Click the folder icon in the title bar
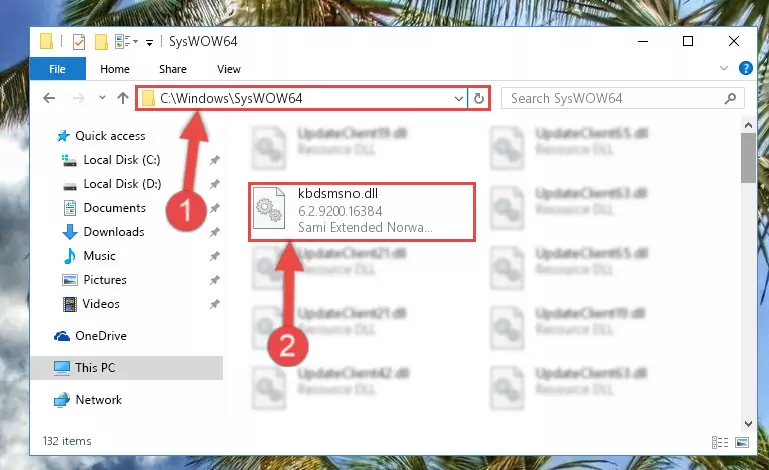Screen dimensions: 769x470 46,41
